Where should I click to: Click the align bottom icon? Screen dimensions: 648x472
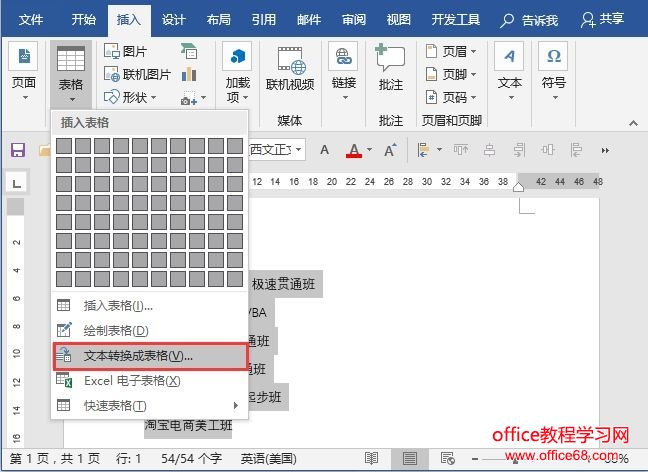click(519, 150)
